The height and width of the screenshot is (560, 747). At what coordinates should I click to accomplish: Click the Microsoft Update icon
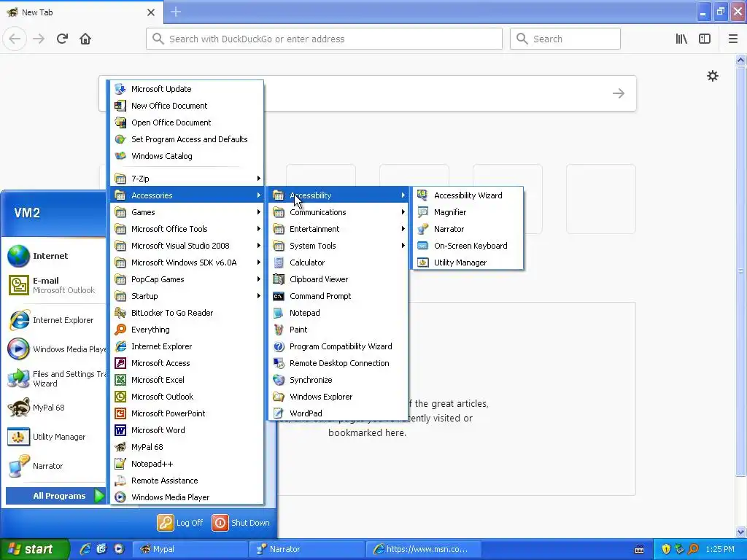coord(120,89)
